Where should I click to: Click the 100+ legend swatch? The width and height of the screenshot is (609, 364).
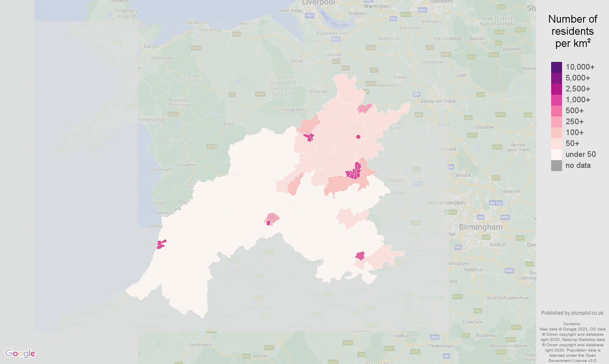(x=556, y=133)
